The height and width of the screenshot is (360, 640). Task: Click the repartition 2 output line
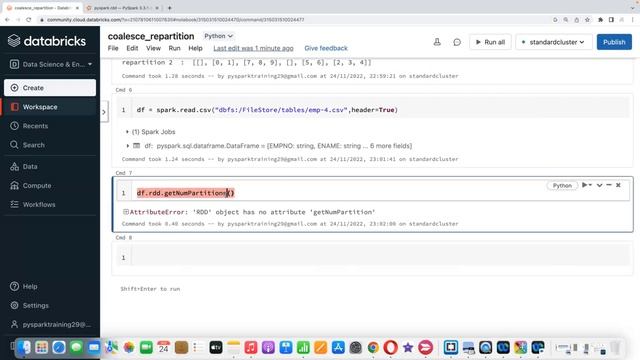click(x=247, y=62)
